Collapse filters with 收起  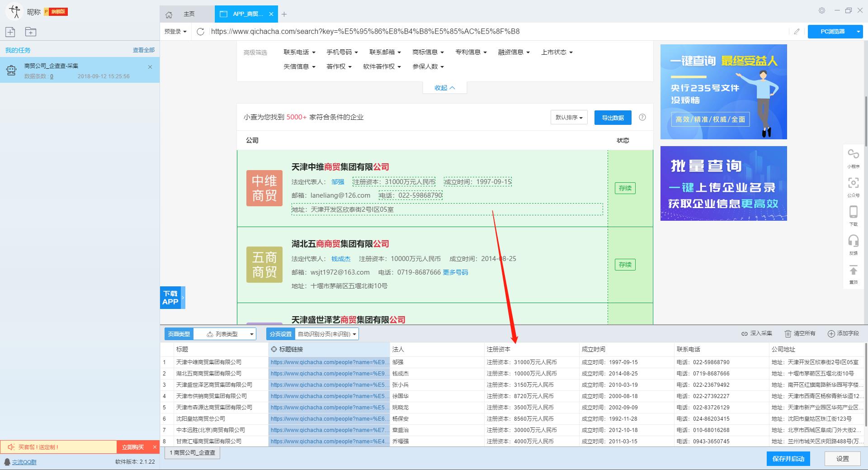click(x=444, y=88)
